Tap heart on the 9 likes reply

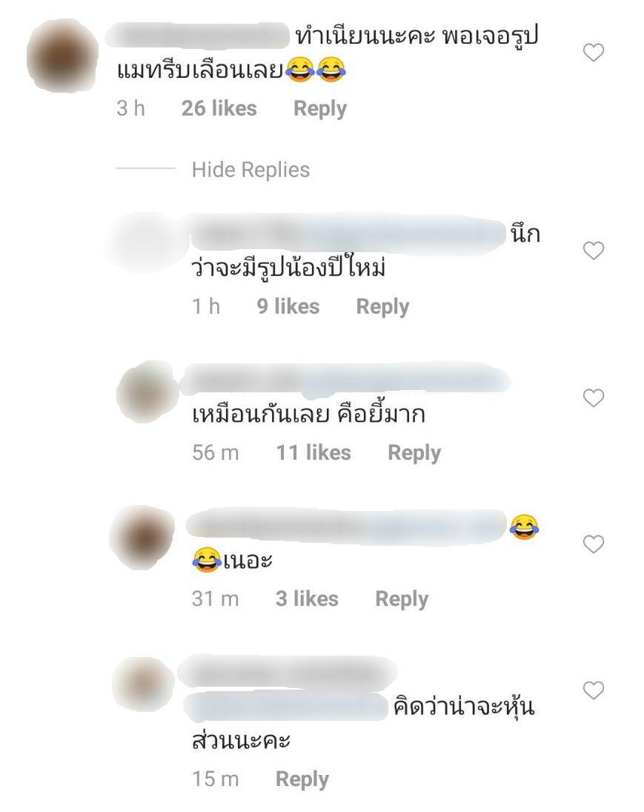click(594, 251)
